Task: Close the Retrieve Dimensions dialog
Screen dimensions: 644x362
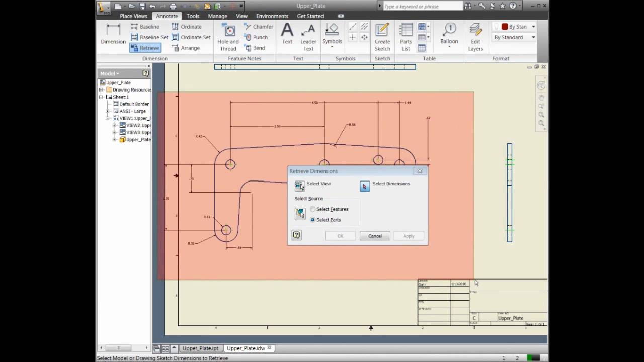Action: click(x=420, y=171)
